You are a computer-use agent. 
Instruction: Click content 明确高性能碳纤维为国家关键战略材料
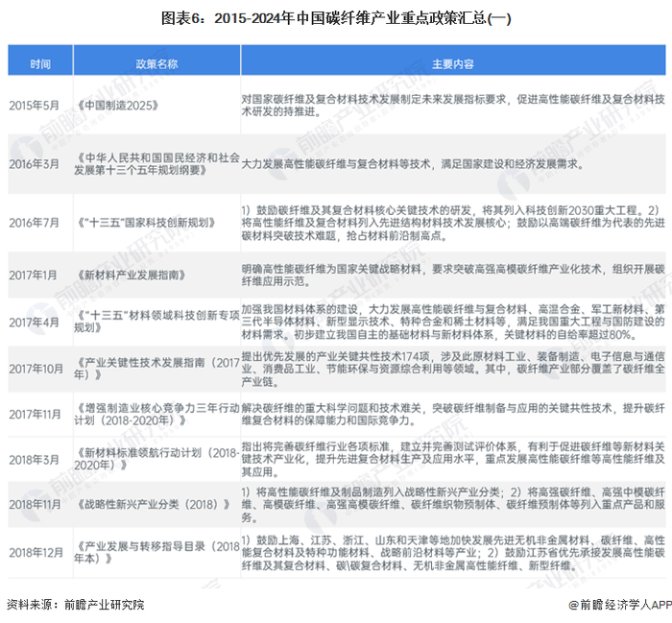point(453,276)
